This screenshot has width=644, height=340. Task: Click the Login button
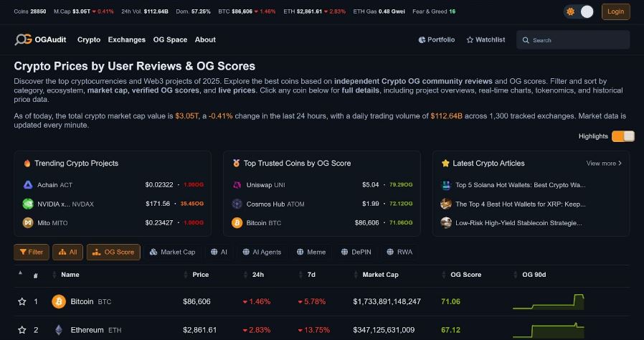[615, 11]
